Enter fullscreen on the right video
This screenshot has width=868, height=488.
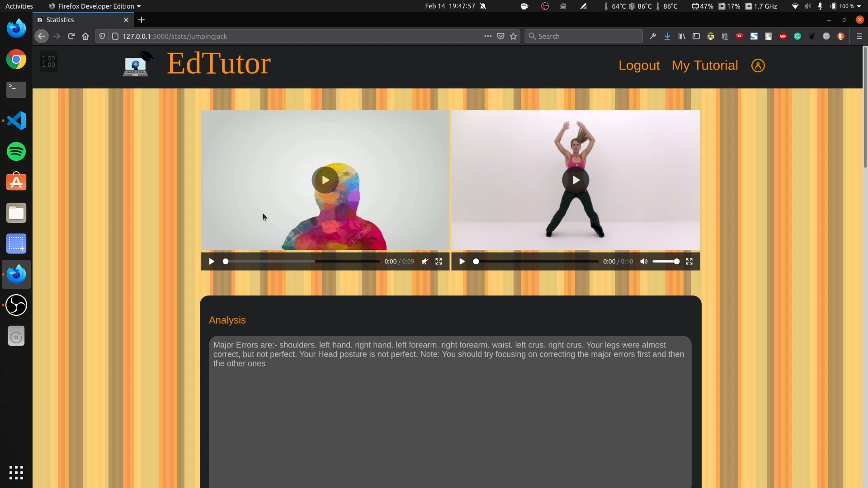[689, 262]
